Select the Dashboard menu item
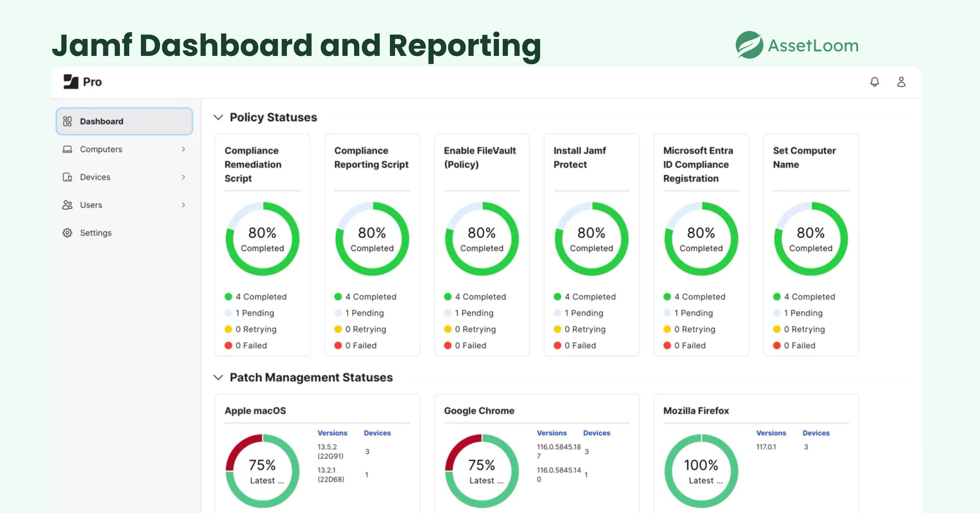This screenshot has height=513, width=980. point(102,122)
